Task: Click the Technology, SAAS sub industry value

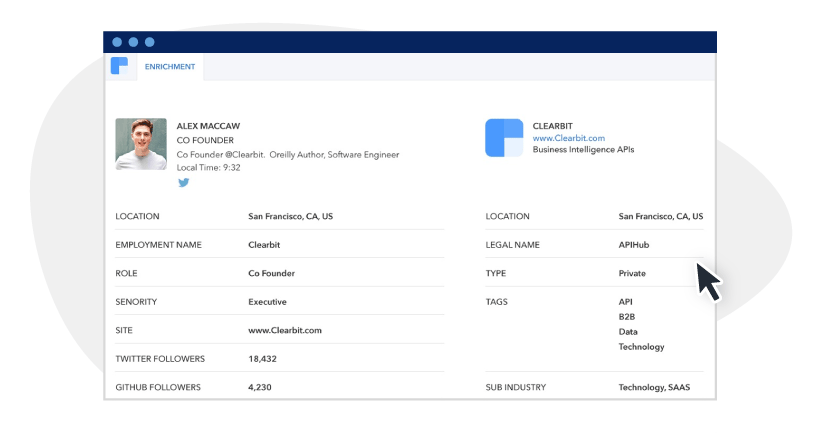Action: click(654, 387)
